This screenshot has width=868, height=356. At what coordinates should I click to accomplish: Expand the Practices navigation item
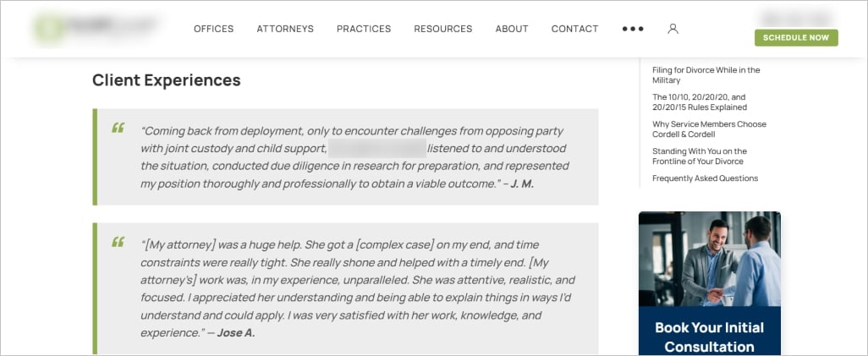[364, 29]
